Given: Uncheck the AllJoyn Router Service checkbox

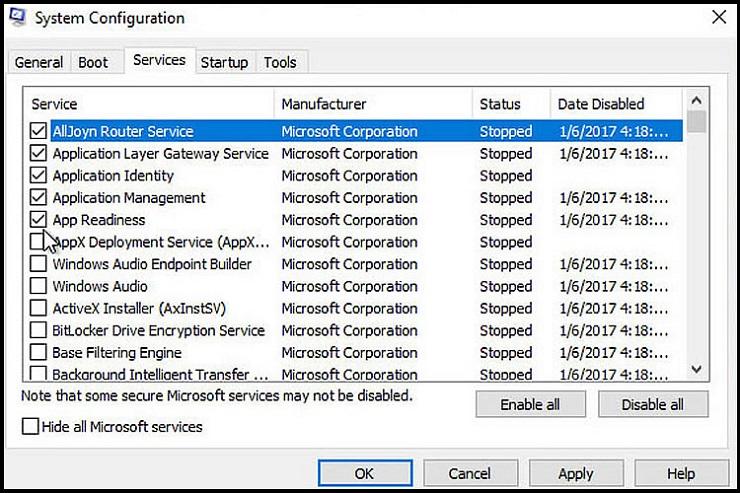Looking at the screenshot, I should pyautogui.click(x=38, y=131).
